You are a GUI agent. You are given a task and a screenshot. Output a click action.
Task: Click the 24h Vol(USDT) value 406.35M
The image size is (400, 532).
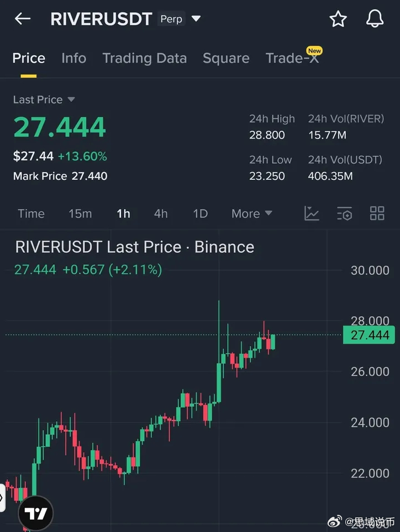pyautogui.click(x=330, y=175)
